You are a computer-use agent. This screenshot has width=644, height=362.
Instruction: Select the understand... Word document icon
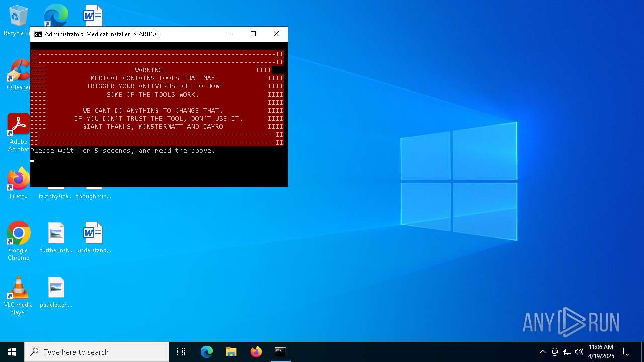point(94,238)
